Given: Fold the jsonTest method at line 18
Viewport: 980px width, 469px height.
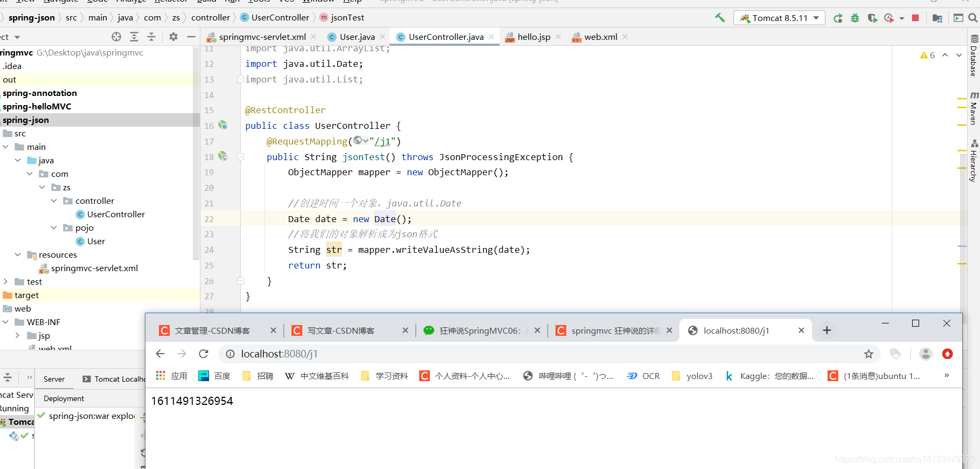Looking at the screenshot, I should (x=241, y=157).
